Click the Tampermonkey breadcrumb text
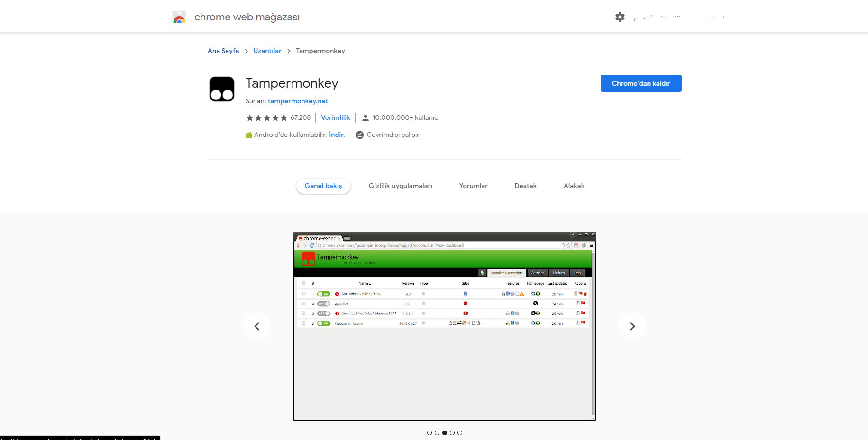The image size is (868, 440). click(320, 51)
